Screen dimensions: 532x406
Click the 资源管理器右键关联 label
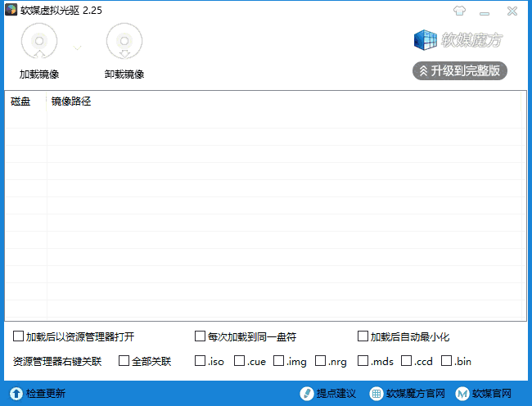tap(57, 361)
